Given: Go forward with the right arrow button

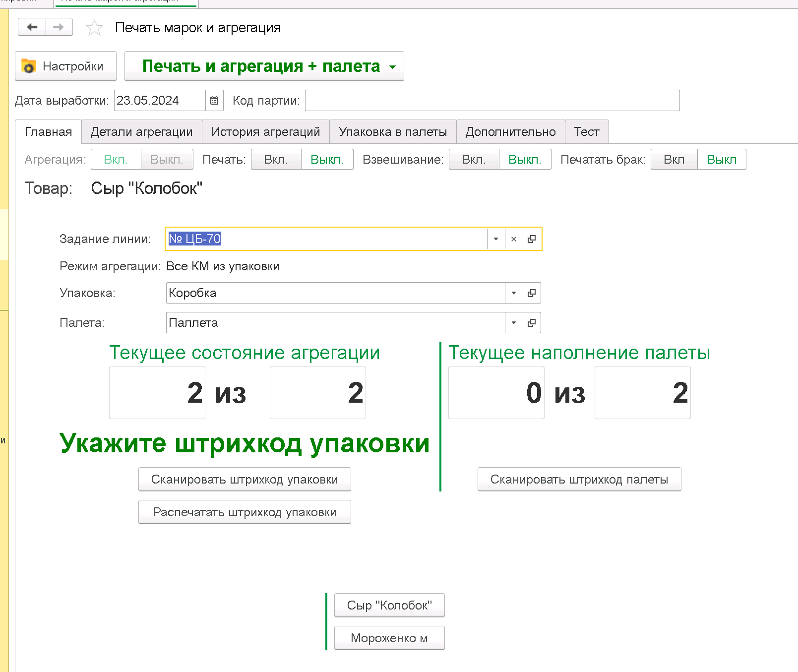Looking at the screenshot, I should [59, 27].
